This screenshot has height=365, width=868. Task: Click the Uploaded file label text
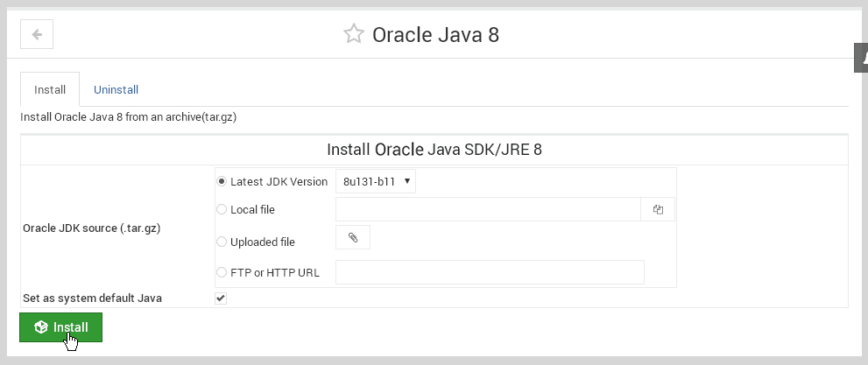pos(263,242)
